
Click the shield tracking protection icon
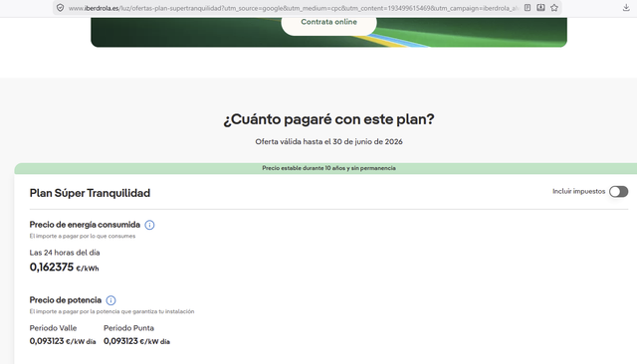tap(60, 8)
